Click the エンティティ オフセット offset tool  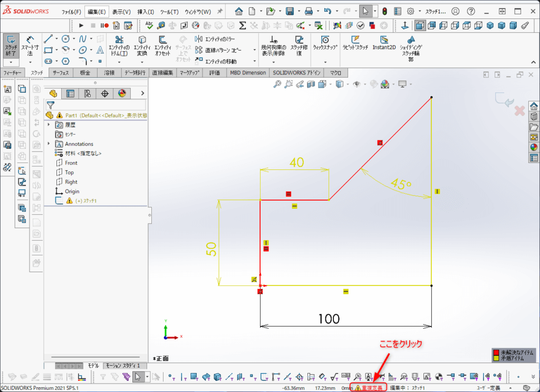coord(162,46)
